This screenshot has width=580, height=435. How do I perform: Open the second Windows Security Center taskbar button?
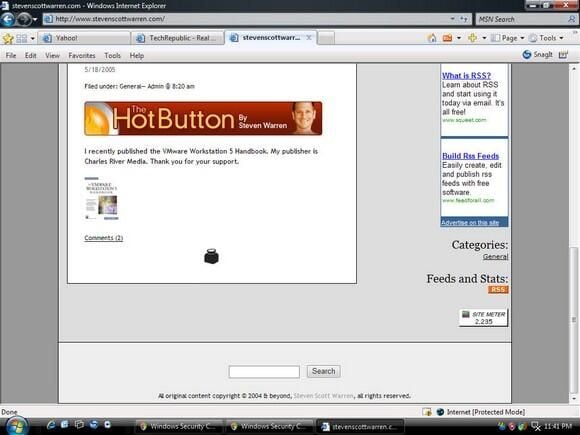point(270,426)
